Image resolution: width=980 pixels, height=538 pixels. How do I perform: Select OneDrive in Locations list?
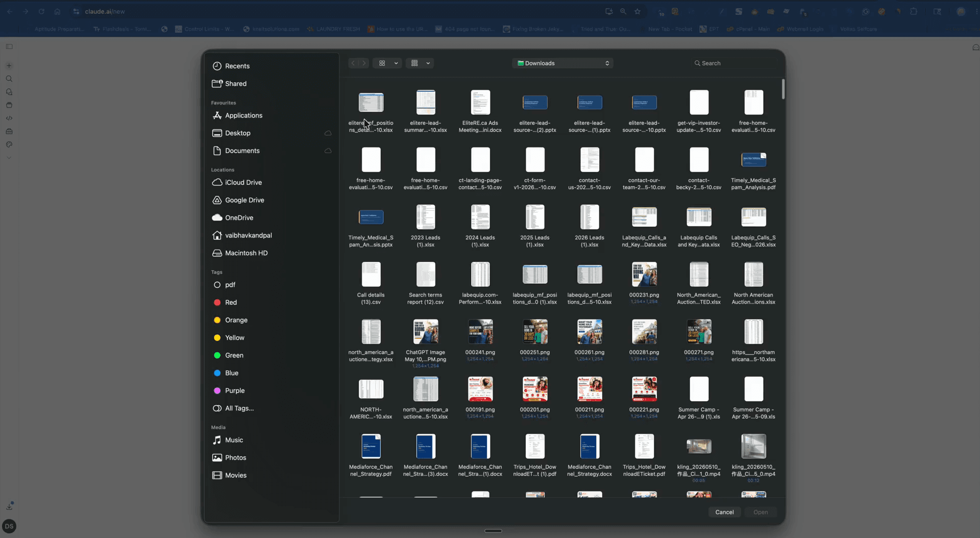click(x=232, y=217)
